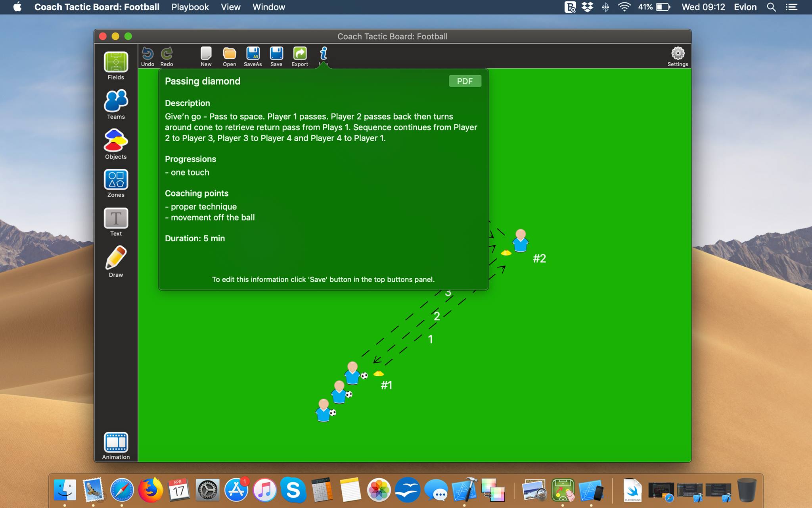Click the "Duration: 5 min" text
Image resolution: width=812 pixels, height=508 pixels.
pyautogui.click(x=195, y=238)
